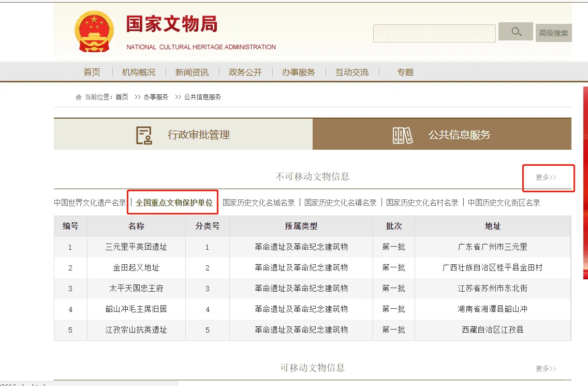Open the 首页 navigation item
The width and height of the screenshot is (588, 386).
(x=92, y=72)
